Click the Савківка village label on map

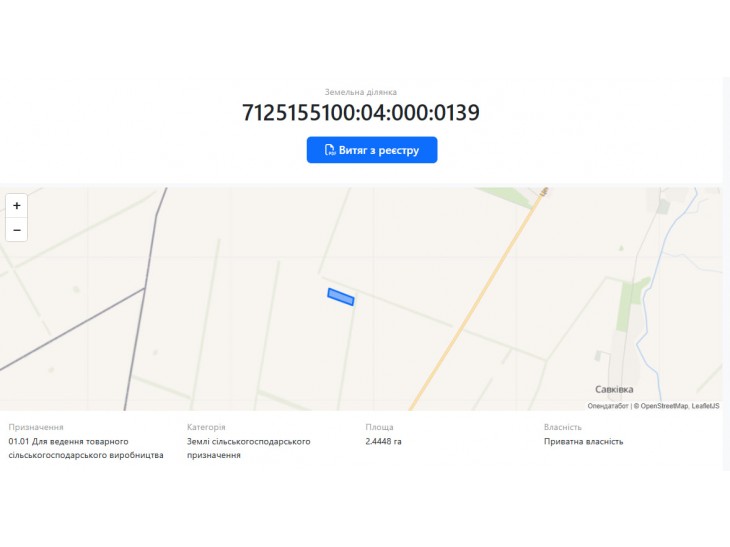point(614,389)
